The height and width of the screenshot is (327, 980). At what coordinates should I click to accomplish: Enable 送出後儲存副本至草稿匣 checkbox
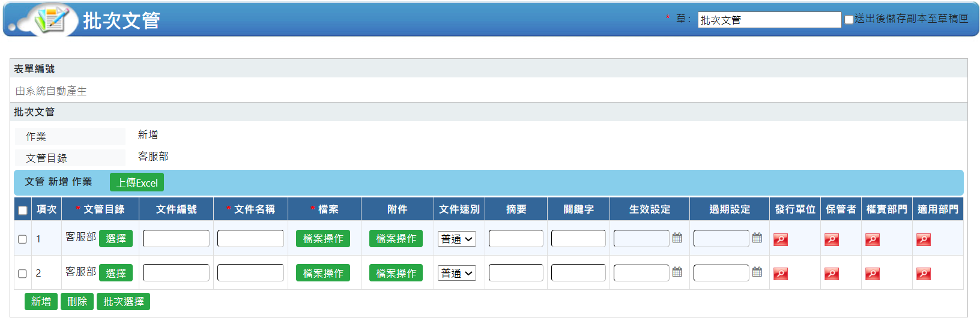[x=848, y=20]
